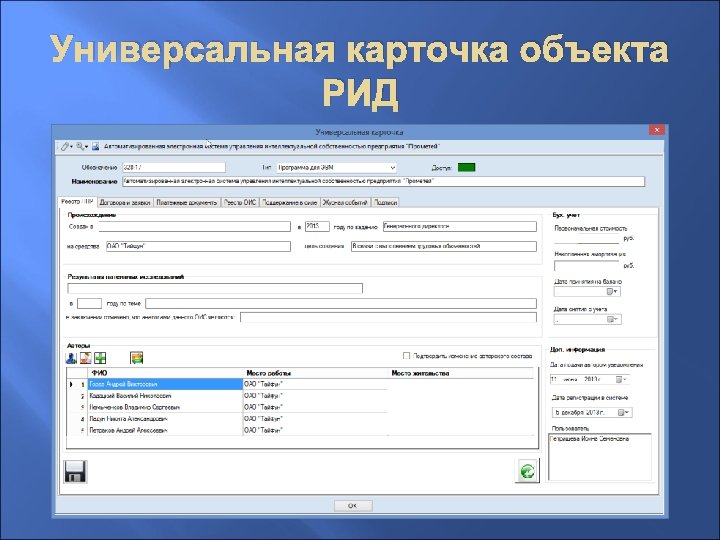Screen dimensions: 720x540
Task: Click the году по теме input field
Action: (341, 304)
